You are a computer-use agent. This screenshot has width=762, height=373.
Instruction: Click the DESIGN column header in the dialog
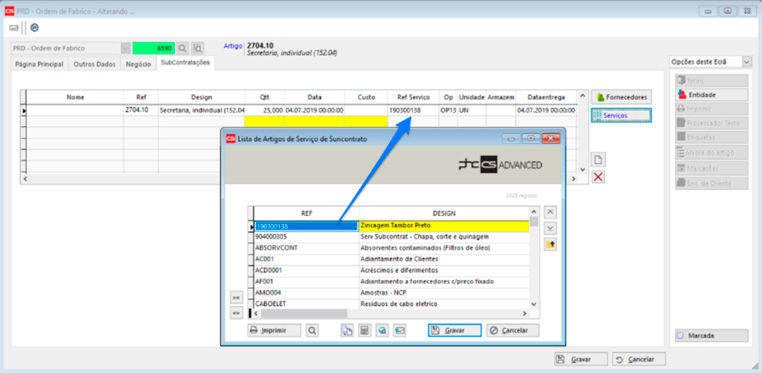pyautogui.click(x=444, y=213)
